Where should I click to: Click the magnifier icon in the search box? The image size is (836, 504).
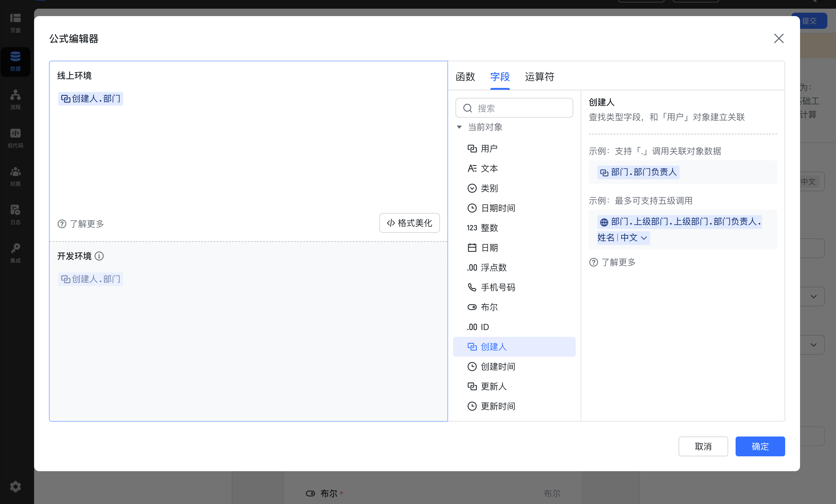pos(468,108)
